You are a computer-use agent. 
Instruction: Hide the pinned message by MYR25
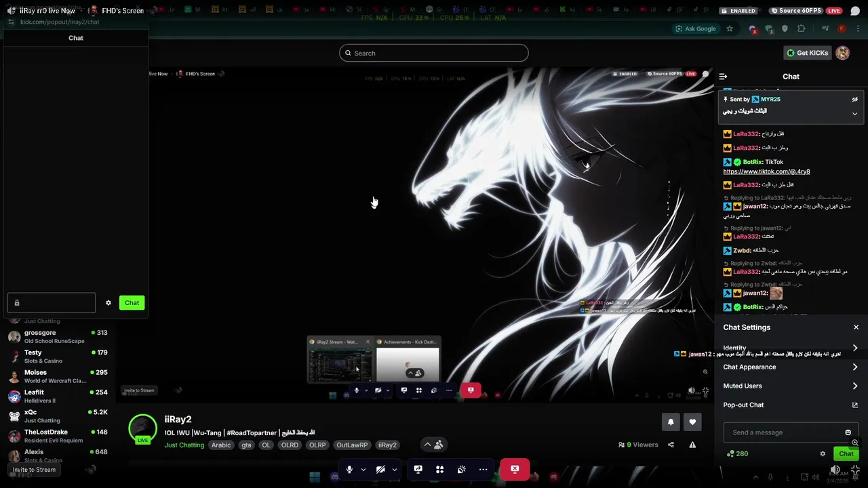coord(855,99)
